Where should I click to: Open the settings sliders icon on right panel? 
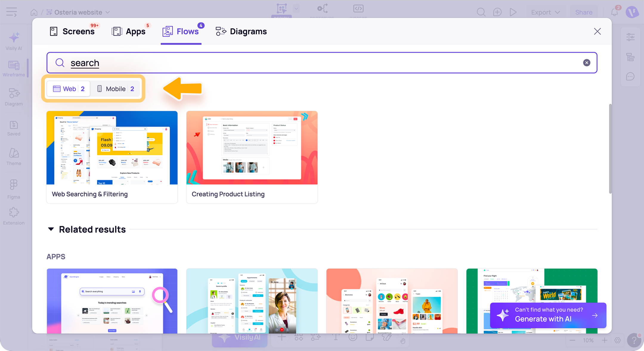[631, 37]
